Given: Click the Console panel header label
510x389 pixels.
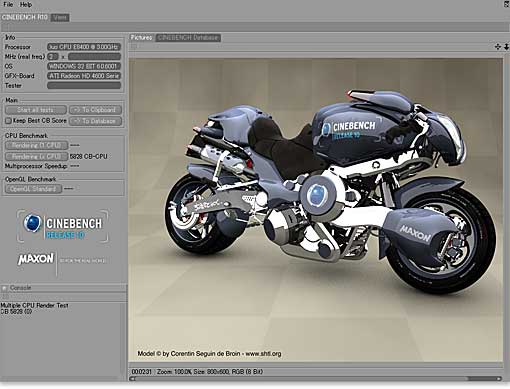Looking at the screenshot, I should pos(20,288).
